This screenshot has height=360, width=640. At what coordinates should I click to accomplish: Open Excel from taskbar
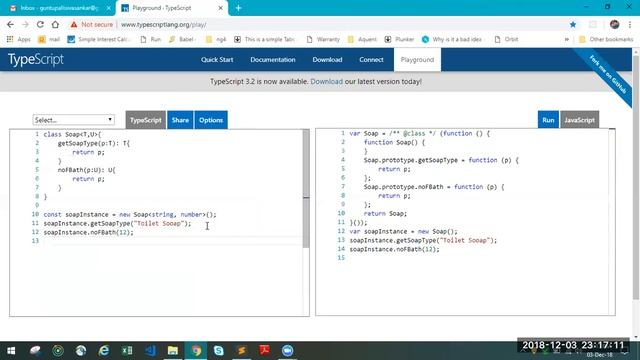pos(127,351)
